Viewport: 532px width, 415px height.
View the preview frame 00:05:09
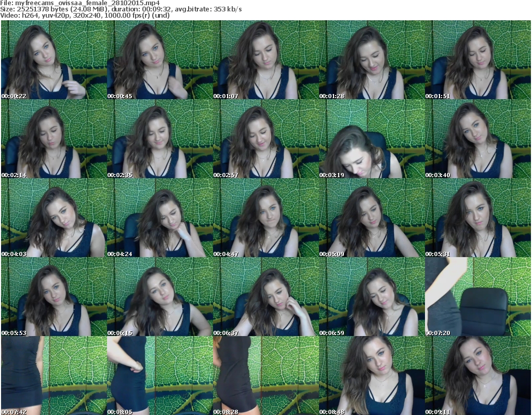[372, 218]
